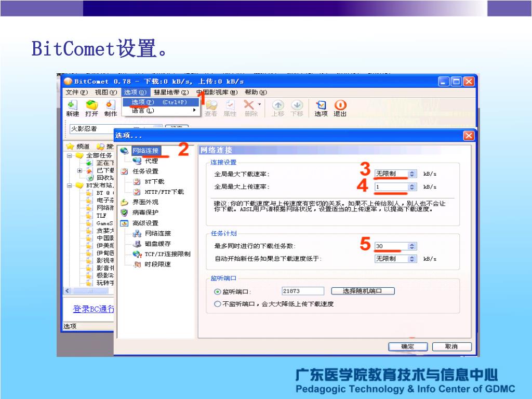Click spinner of 全局最大下载速率 field
This screenshot has width=532, height=399.
[x=412, y=174]
